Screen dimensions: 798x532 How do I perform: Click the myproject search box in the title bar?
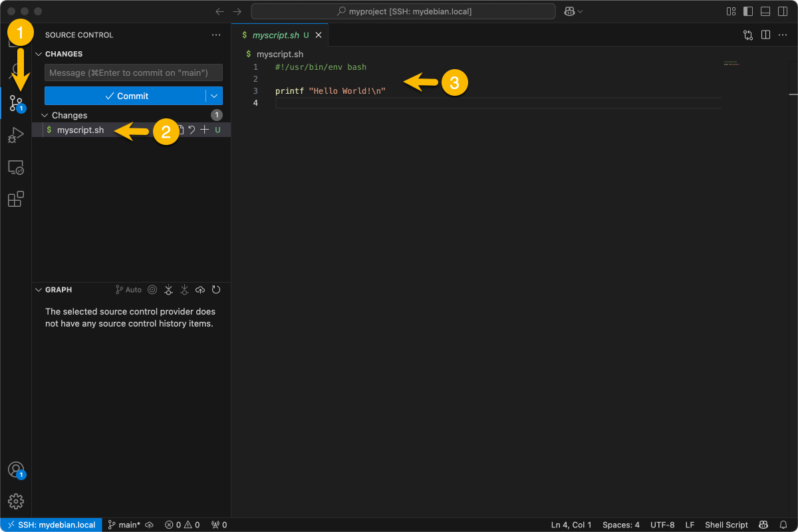coord(402,11)
